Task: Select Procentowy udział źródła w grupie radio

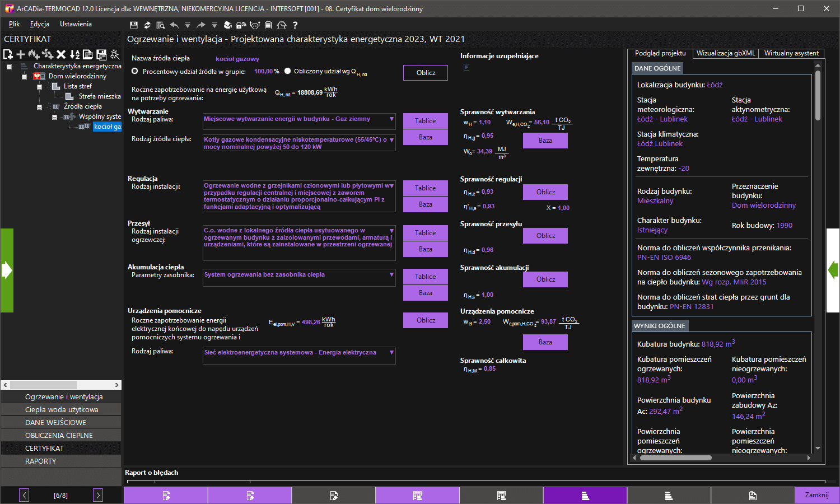Action: click(x=135, y=71)
